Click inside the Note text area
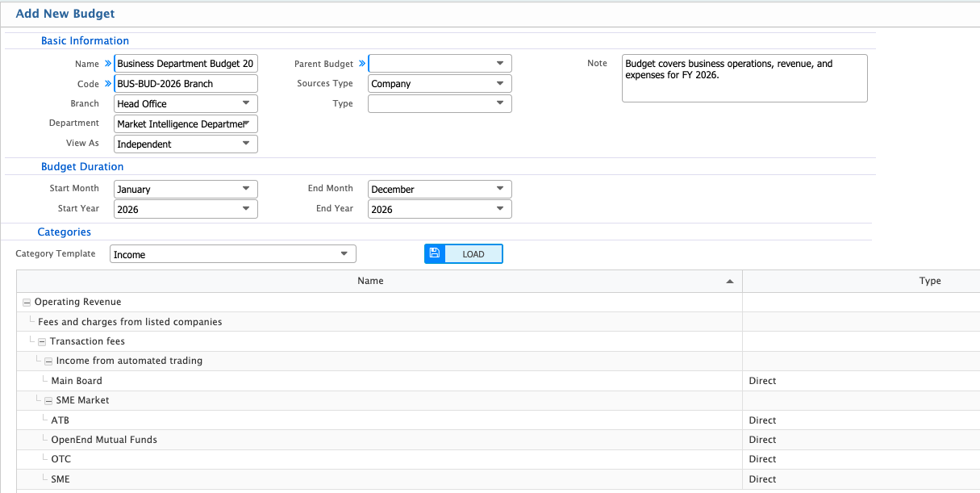Viewport: 980px width, 493px height. coord(744,77)
